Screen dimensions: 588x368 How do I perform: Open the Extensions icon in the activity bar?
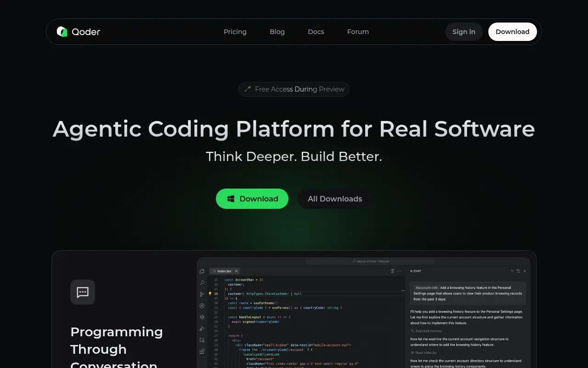pyautogui.click(x=202, y=351)
